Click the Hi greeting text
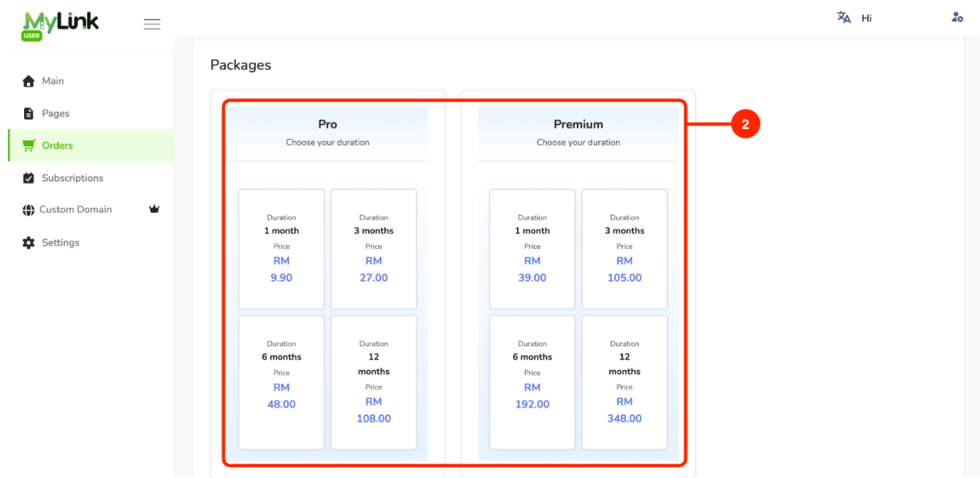 867,18
